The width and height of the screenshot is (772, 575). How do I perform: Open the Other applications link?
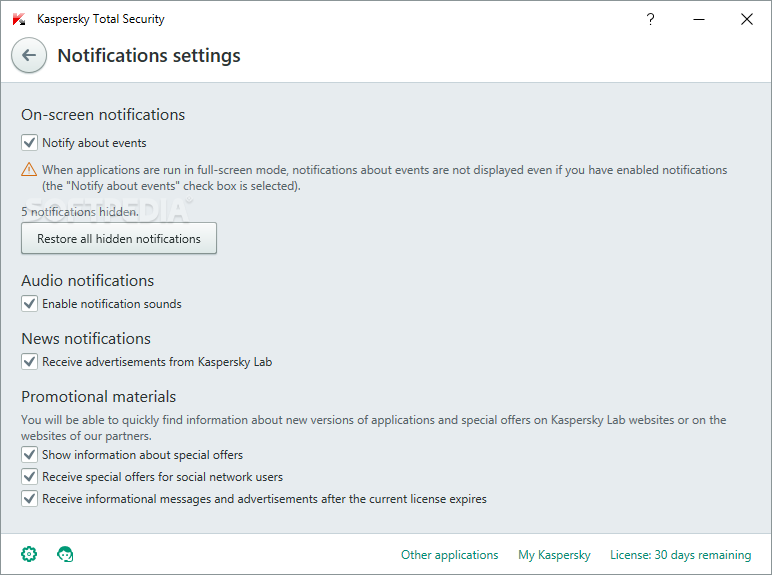click(x=450, y=555)
